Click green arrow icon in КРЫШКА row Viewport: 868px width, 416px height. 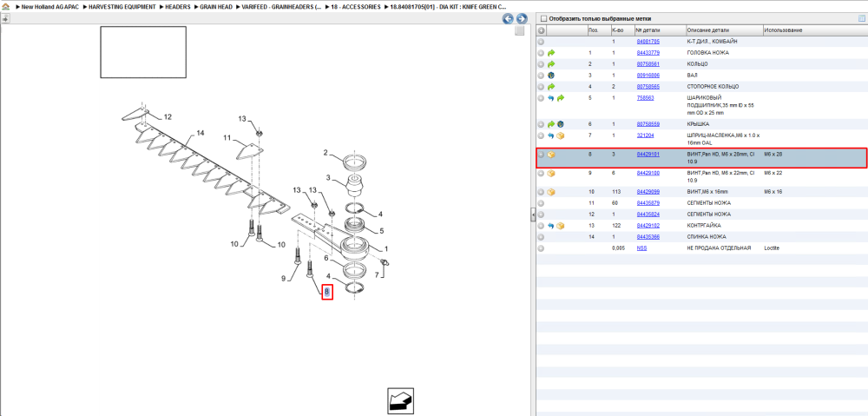click(x=551, y=124)
